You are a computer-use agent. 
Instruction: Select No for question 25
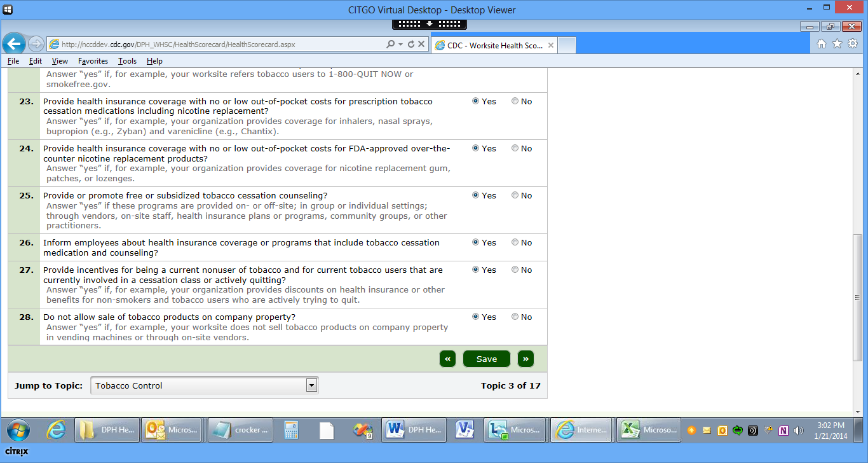pyautogui.click(x=515, y=195)
